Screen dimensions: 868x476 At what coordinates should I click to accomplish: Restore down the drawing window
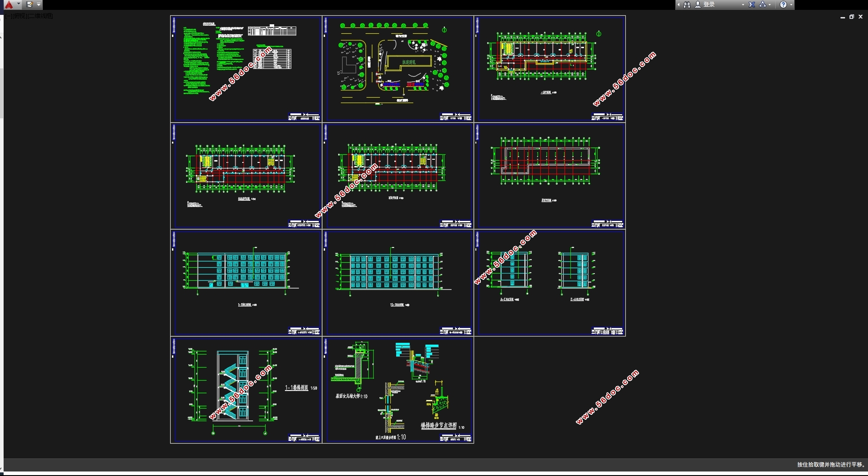(x=851, y=17)
